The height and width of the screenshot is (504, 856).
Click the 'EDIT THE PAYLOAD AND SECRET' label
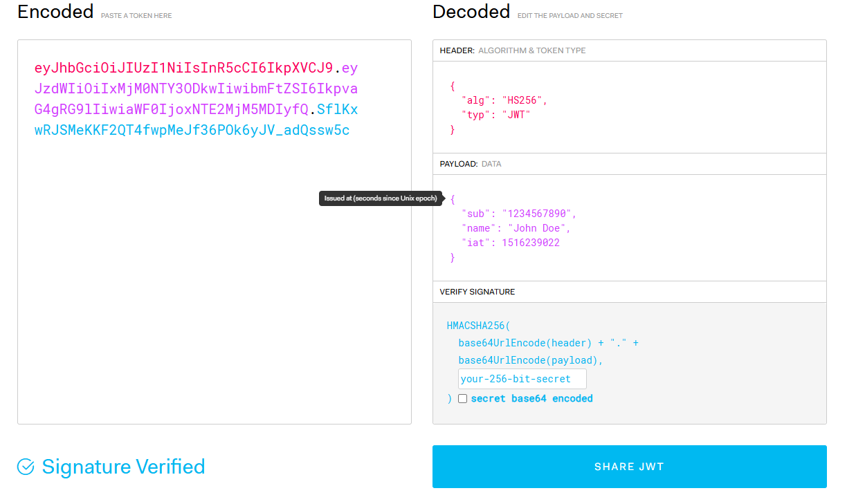tap(570, 16)
